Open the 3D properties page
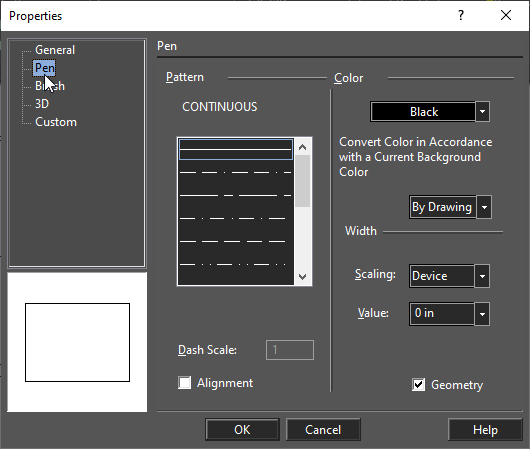The height and width of the screenshot is (449, 530). coord(42,104)
